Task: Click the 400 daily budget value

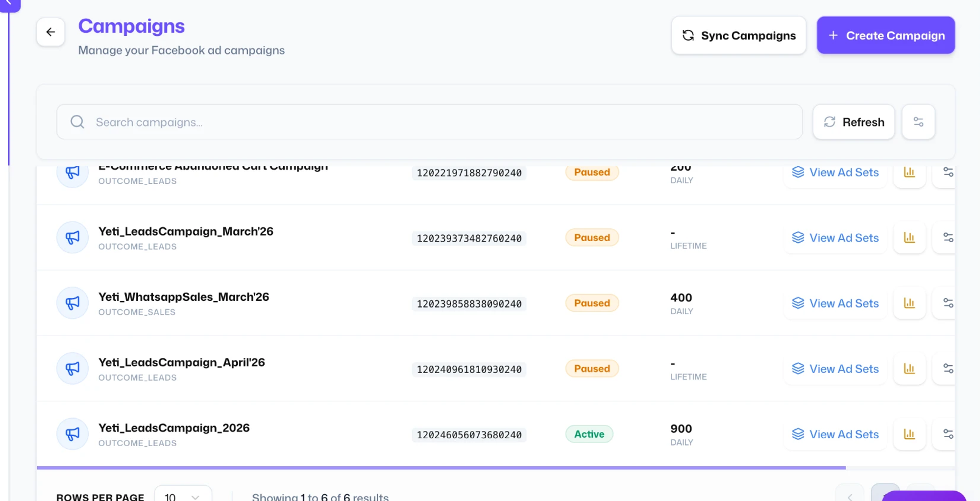Action: click(681, 298)
